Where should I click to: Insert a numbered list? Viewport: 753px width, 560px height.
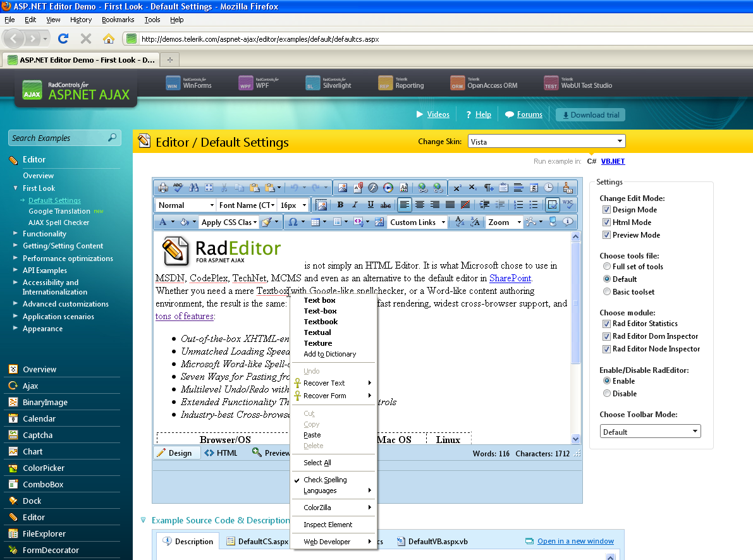click(518, 205)
